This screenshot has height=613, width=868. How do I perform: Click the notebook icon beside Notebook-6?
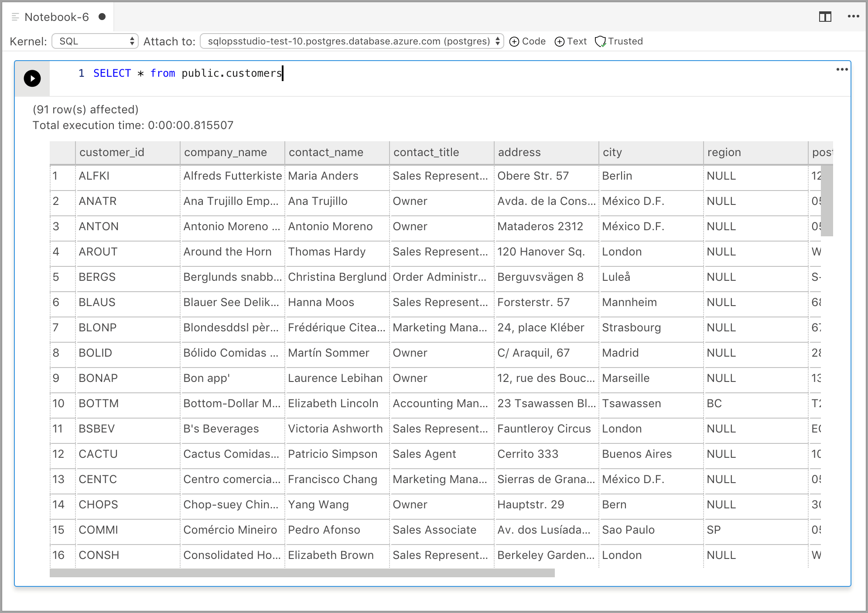(15, 17)
